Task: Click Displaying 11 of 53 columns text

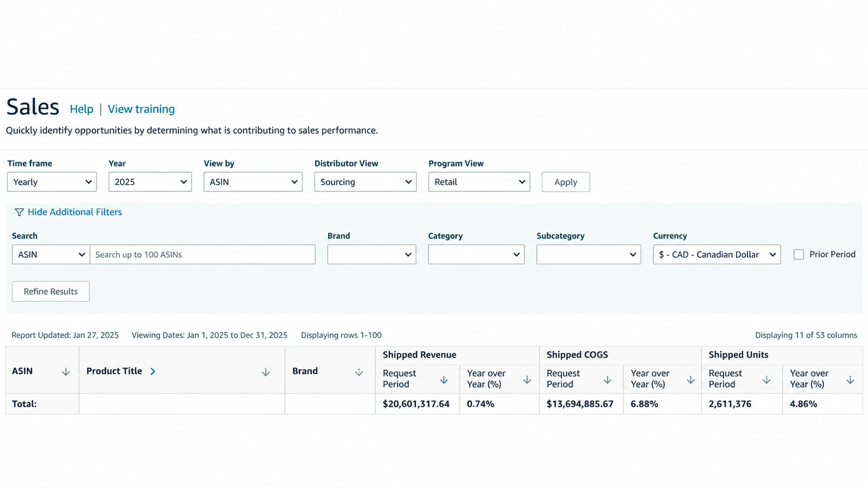Action: coord(806,335)
